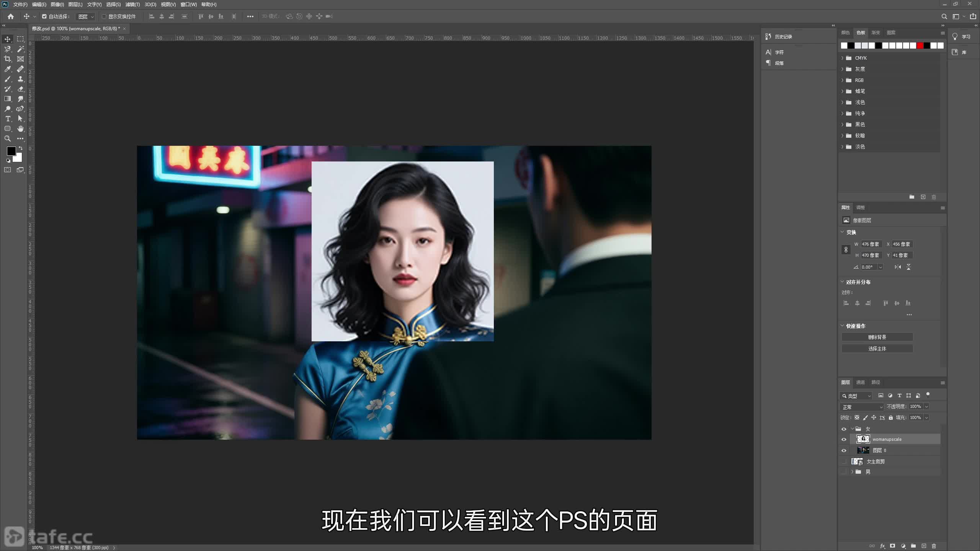Enable 显示变换控件 show transform controls checkbox
980x551 pixels.
coord(104,16)
